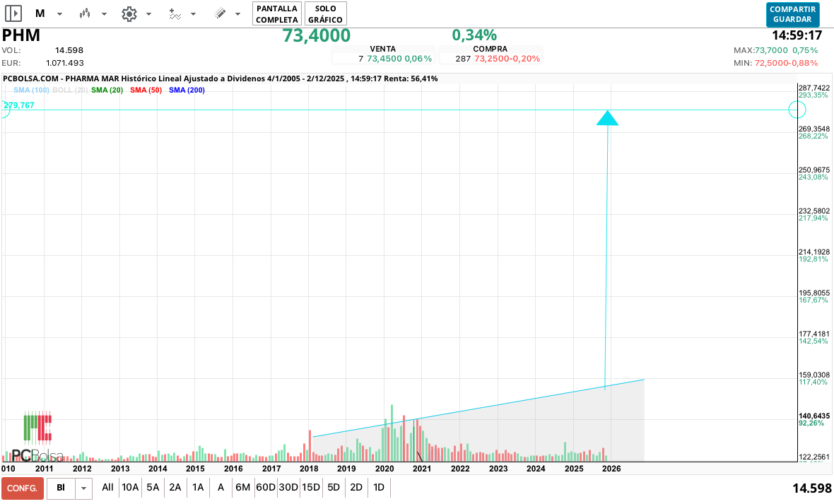Select the 5A time range

153,487
